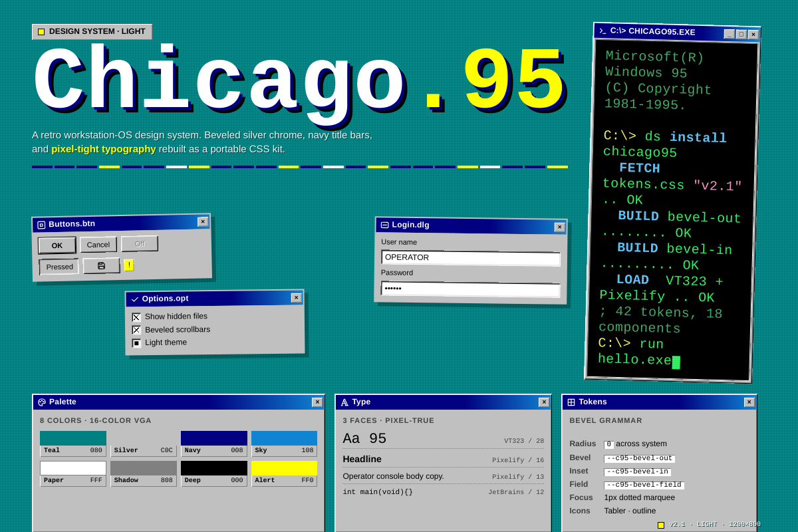Screen dimensions: 798x532
Task: Select the Shadow color swatch
Action: 144,473
